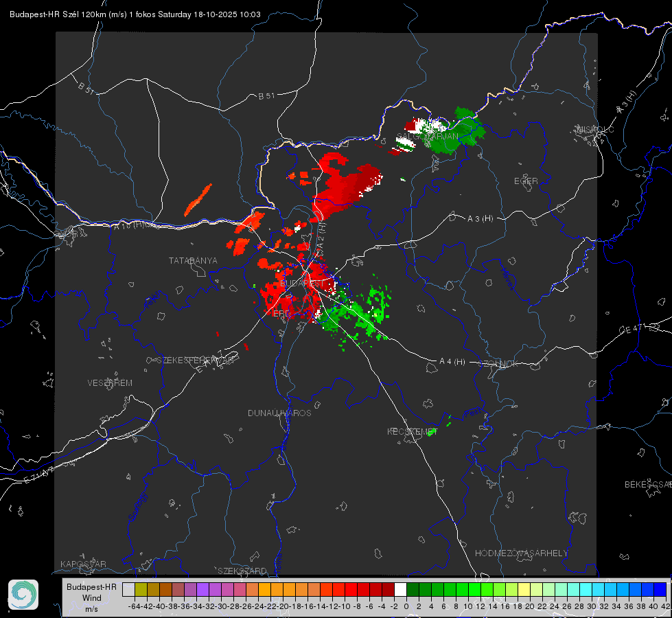Click the orange streak echo northwest of Budapest
Image resolution: width=672 pixels, height=618 pixels.
click(x=198, y=200)
